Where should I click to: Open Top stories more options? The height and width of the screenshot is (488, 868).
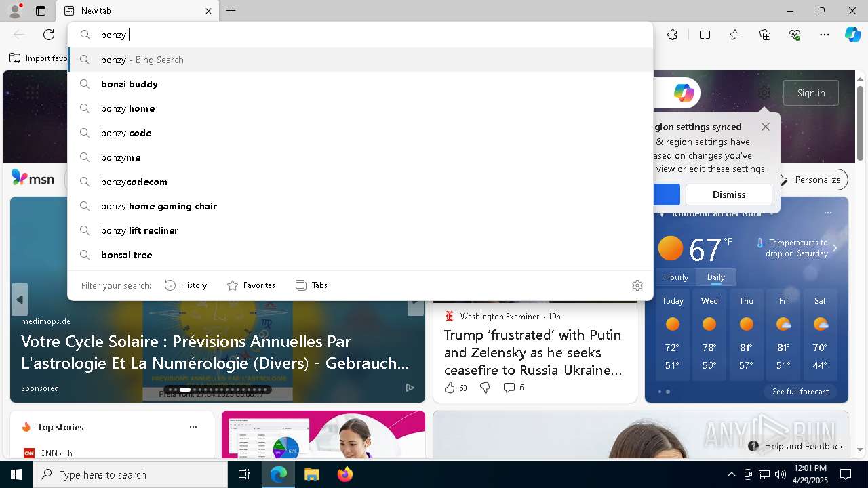[x=193, y=427]
